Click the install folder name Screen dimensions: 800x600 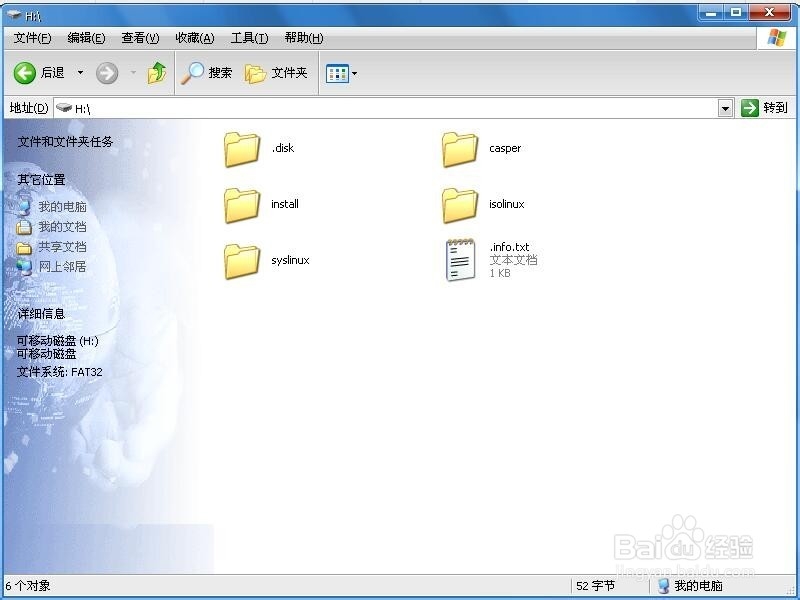[x=285, y=204]
